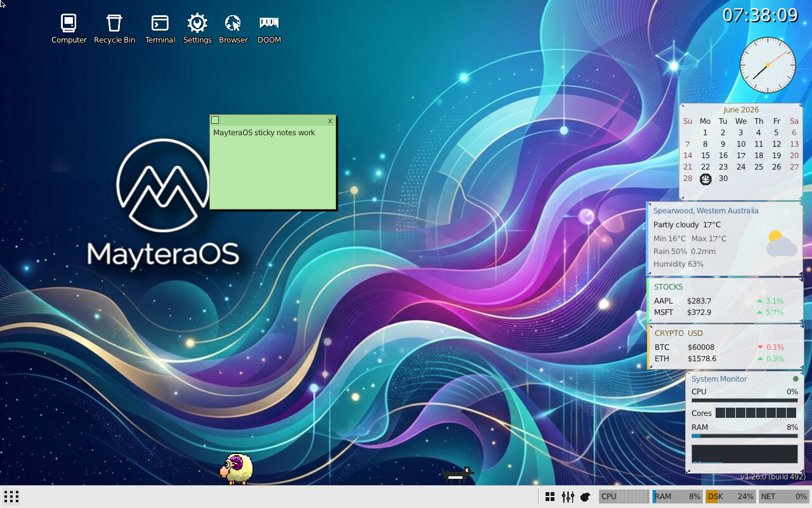The height and width of the screenshot is (508, 812).
Task: Open the mixer sliders icon in the taskbar tray
Action: pyautogui.click(x=568, y=497)
